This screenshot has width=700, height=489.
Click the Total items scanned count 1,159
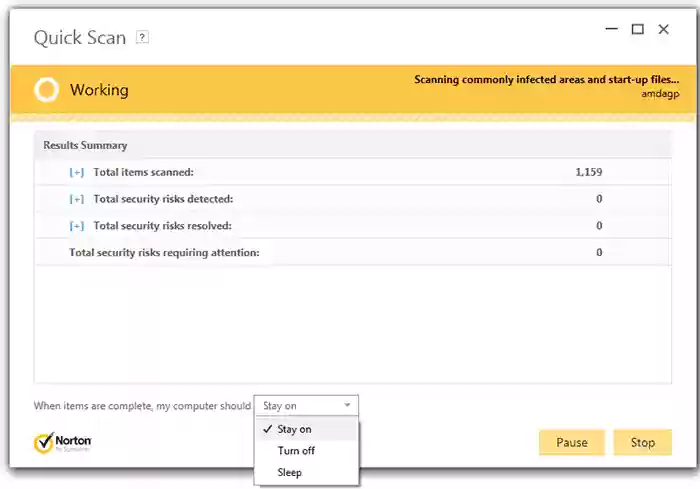point(589,172)
